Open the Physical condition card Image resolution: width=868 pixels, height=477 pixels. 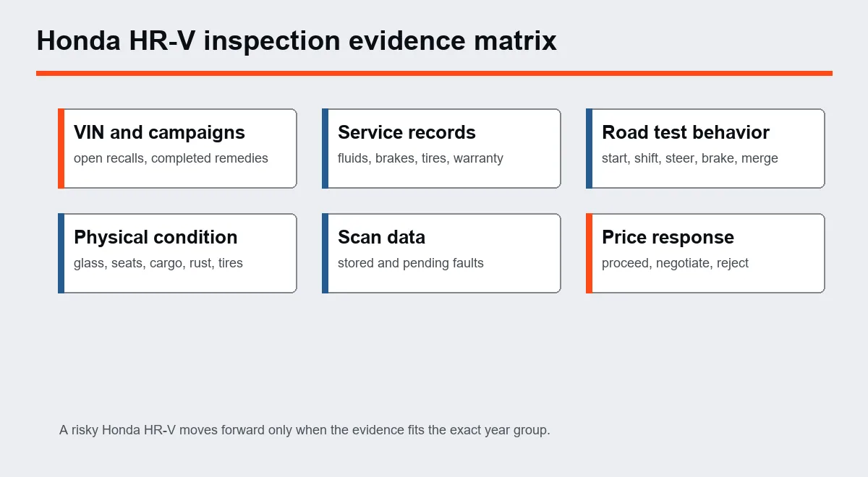coord(177,253)
